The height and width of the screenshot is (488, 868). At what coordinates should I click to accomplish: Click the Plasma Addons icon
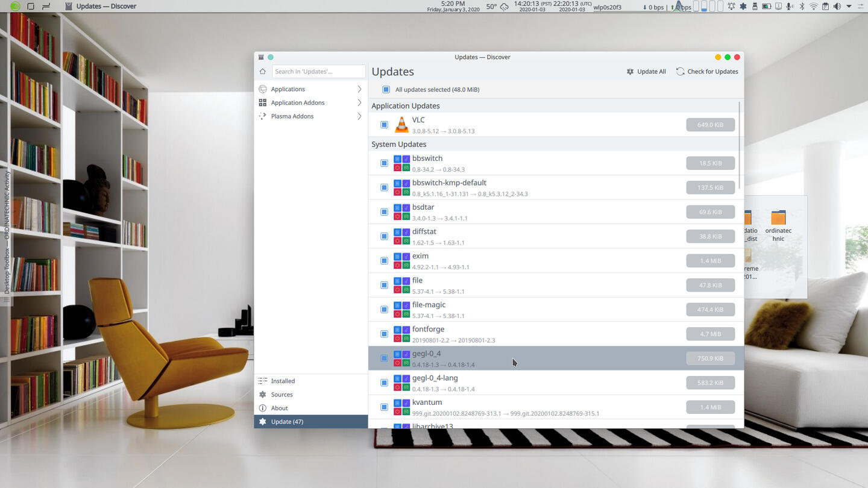262,116
